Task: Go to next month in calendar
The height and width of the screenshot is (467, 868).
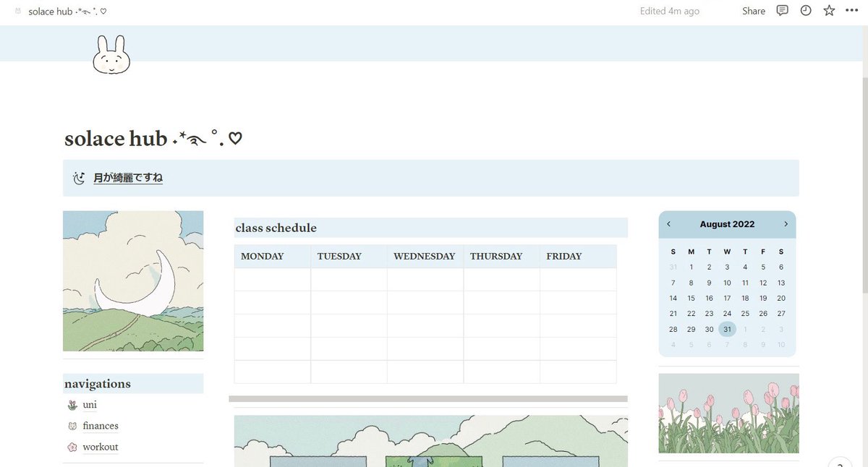Action: (786, 224)
